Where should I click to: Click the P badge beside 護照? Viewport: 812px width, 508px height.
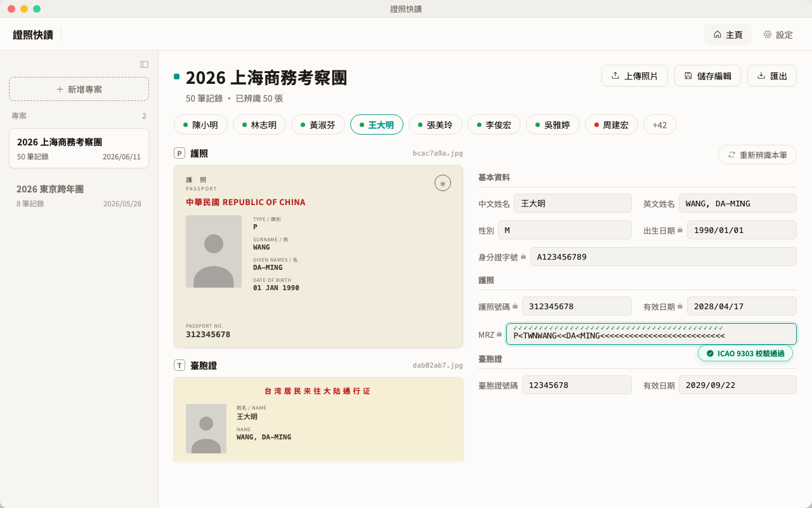[180, 153]
